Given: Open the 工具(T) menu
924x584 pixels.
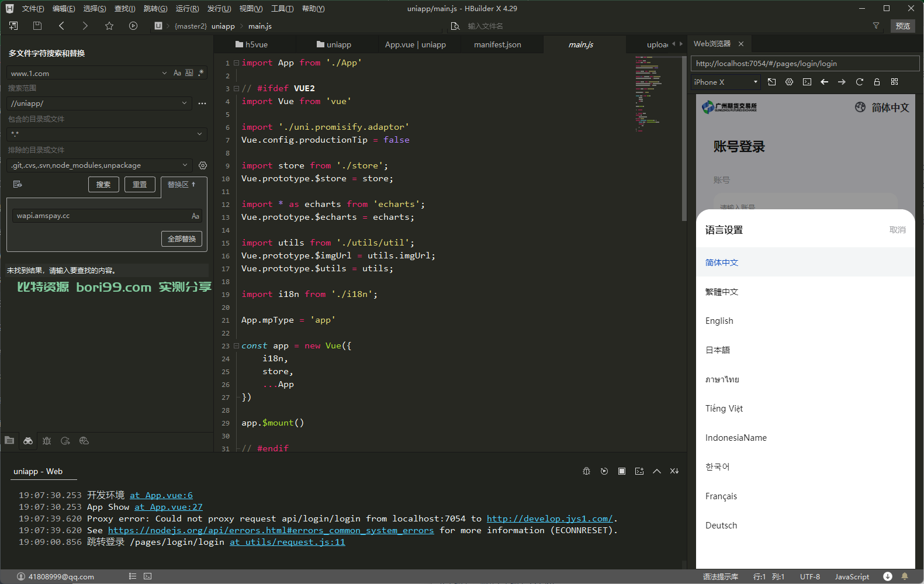Looking at the screenshot, I should (x=282, y=8).
